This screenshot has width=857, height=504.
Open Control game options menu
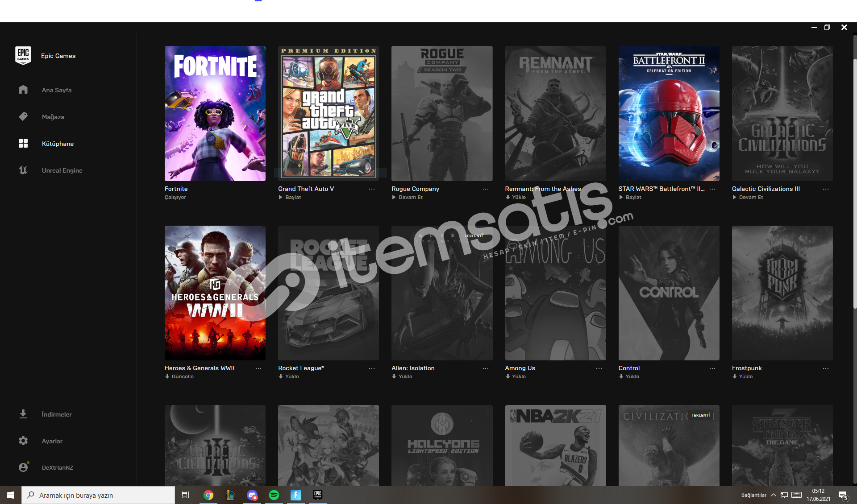coord(712,368)
